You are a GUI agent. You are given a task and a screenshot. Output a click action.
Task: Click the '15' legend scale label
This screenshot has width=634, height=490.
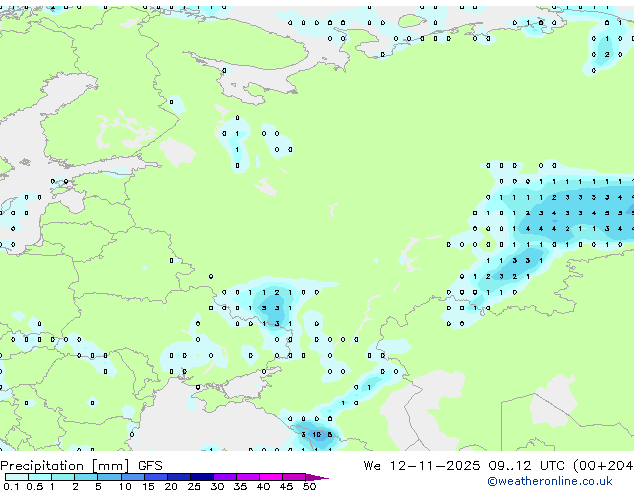(148, 486)
